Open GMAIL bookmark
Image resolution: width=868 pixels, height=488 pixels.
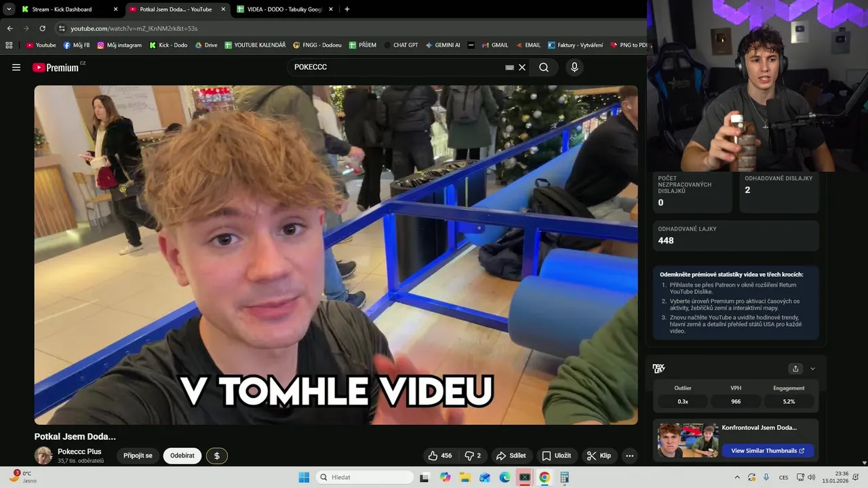point(495,45)
